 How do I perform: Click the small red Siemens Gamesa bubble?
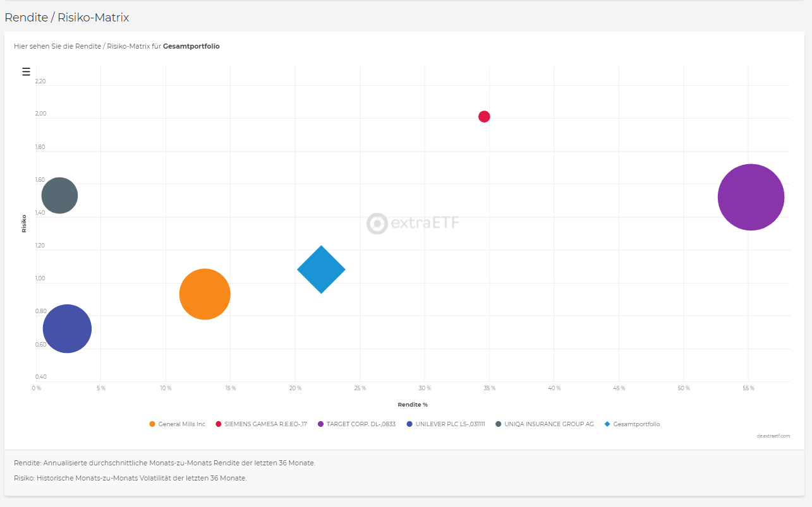(484, 116)
